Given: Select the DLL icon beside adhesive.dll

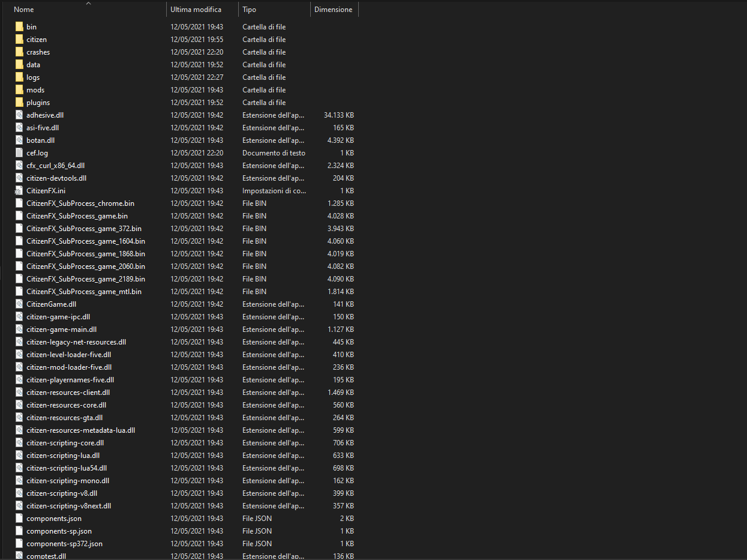Looking at the screenshot, I should [x=19, y=115].
